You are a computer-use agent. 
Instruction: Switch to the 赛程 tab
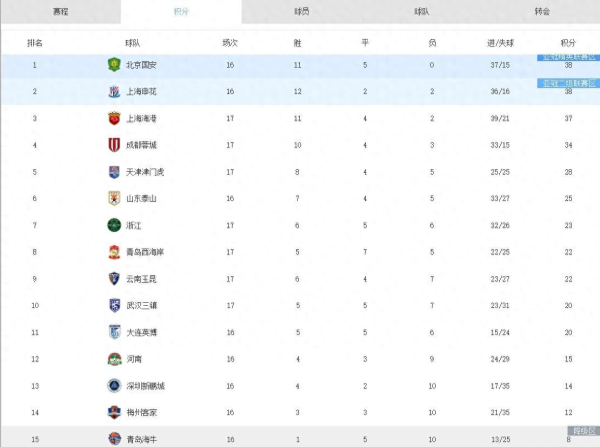60,11
